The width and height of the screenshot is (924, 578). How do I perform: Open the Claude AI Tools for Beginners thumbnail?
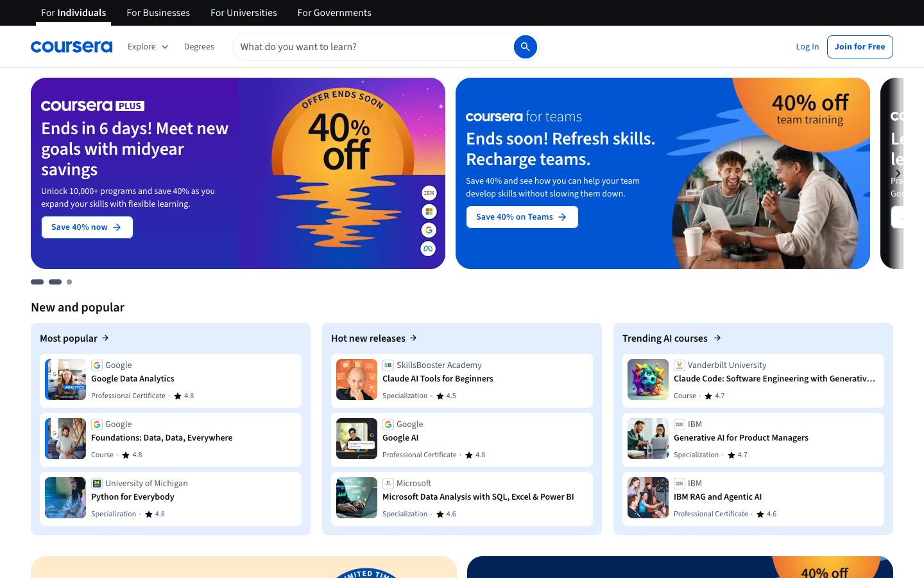coord(357,380)
